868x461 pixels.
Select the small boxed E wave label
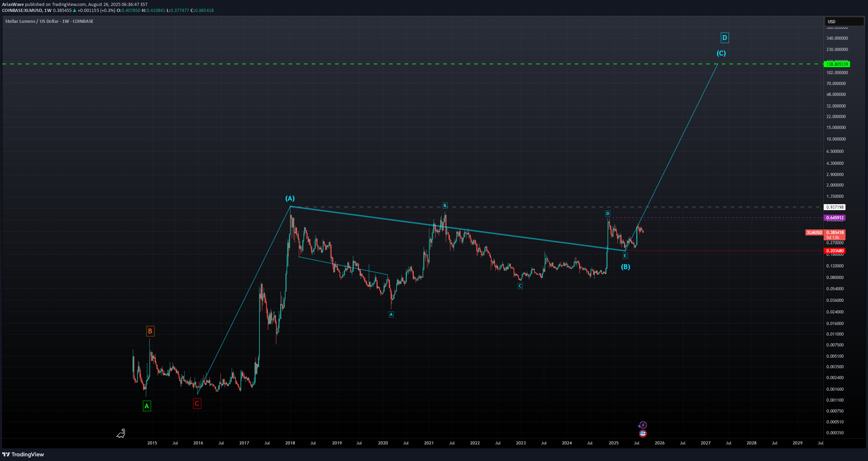[625, 256]
